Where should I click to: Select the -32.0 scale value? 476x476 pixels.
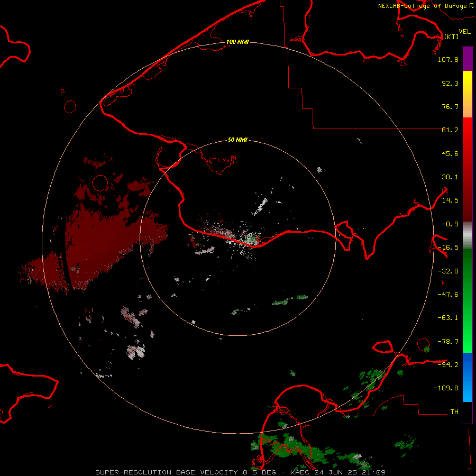[448, 271]
